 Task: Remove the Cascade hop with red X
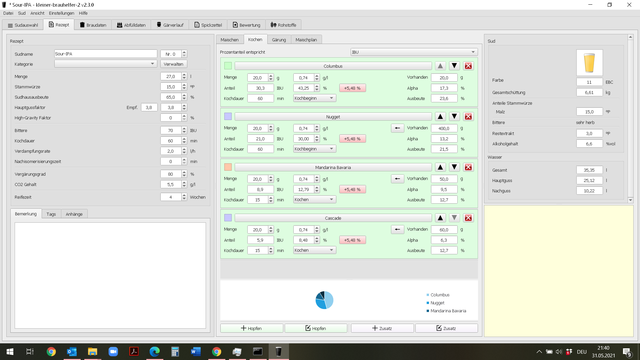coord(468,218)
